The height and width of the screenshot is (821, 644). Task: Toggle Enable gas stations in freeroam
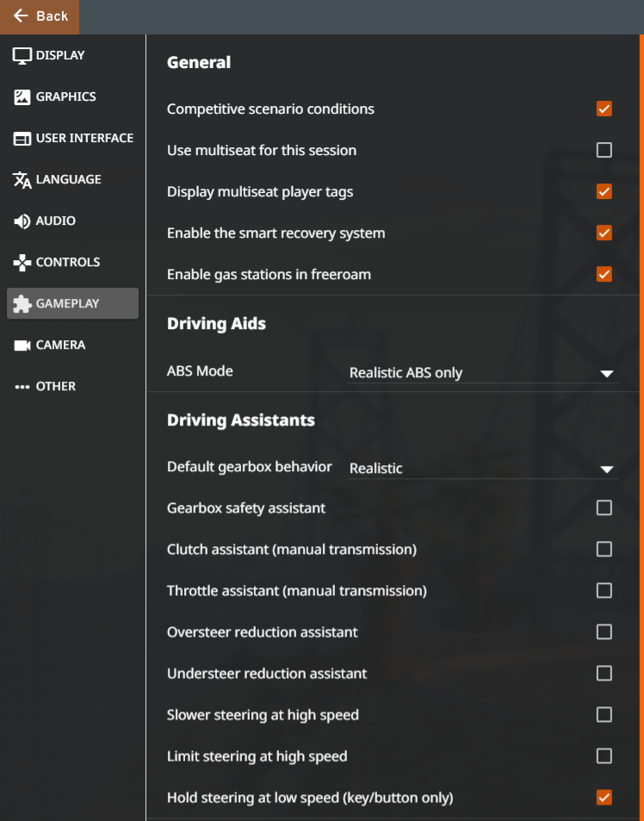coord(604,274)
